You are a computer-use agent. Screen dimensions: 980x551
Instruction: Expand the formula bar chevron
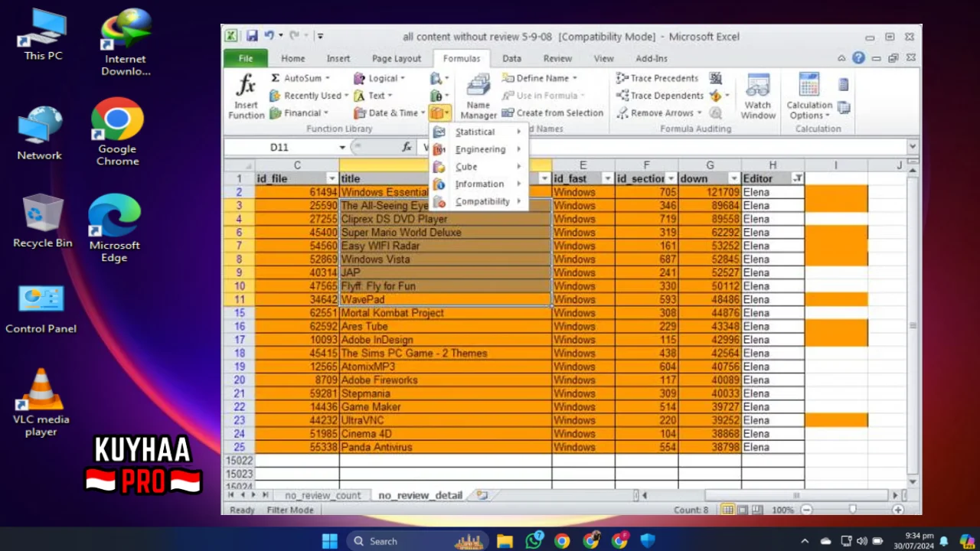pos(912,147)
